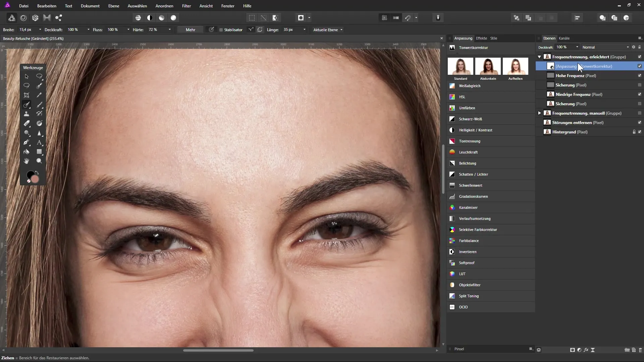Add a Schwarz-Weiß adjustment
The height and width of the screenshot is (362, 644).
[x=491, y=119]
